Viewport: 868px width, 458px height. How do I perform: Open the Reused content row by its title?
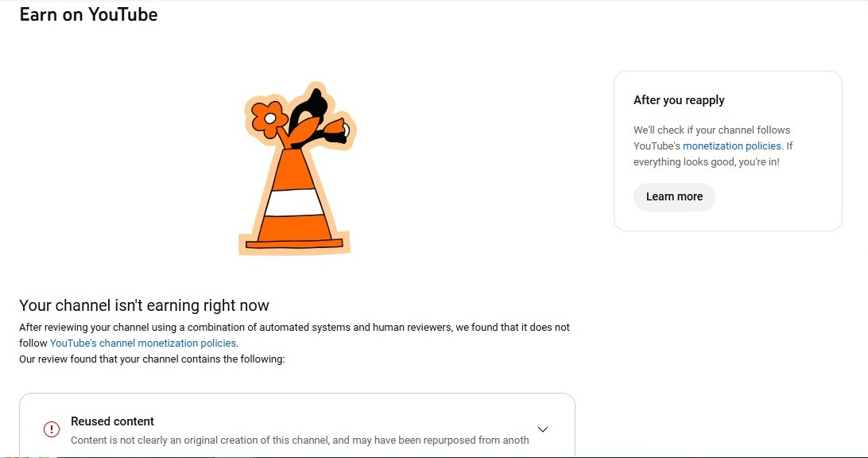pyautogui.click(x=112, y=421)
